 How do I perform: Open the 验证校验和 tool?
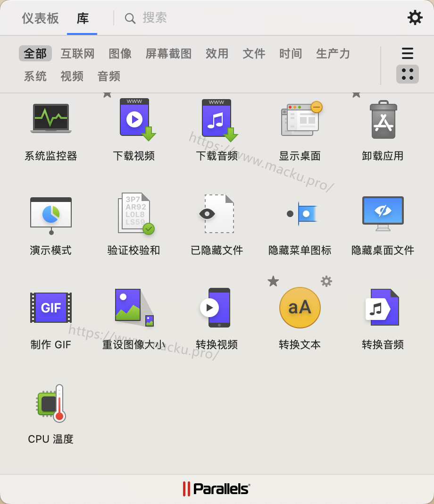pyautogui.click(x=135, y=213)
